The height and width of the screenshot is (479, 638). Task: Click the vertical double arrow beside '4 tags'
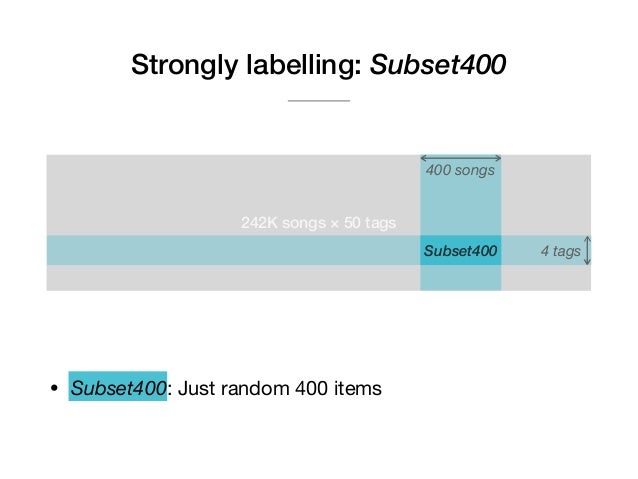(587, 250)
